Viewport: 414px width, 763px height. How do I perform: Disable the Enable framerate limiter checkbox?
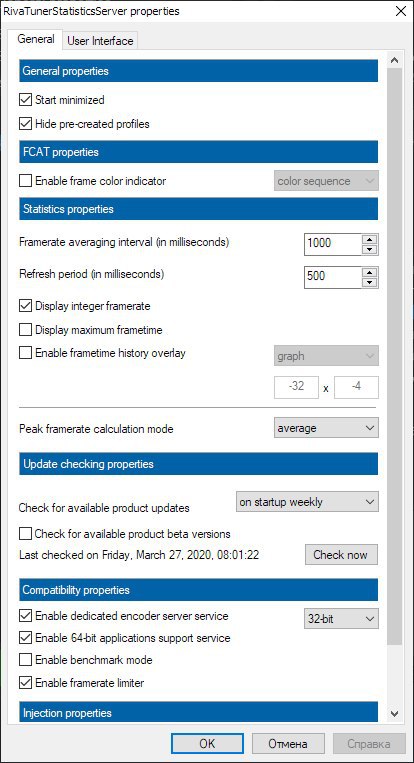click(x=25, y=683)
